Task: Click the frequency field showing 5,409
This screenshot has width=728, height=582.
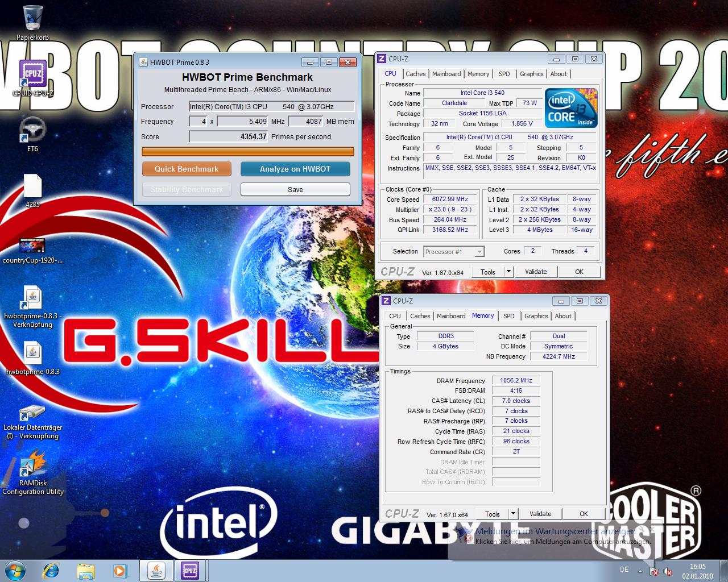Action: (x=243, y=121)
